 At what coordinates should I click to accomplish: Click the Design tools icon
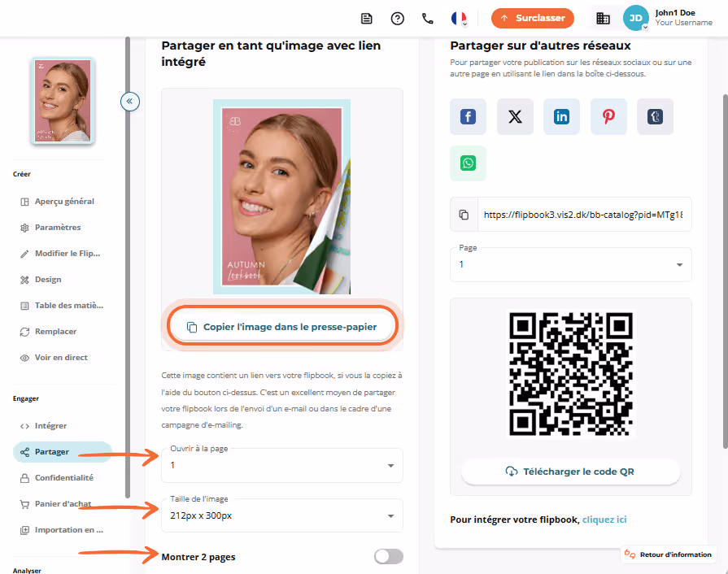pos(24,280)
